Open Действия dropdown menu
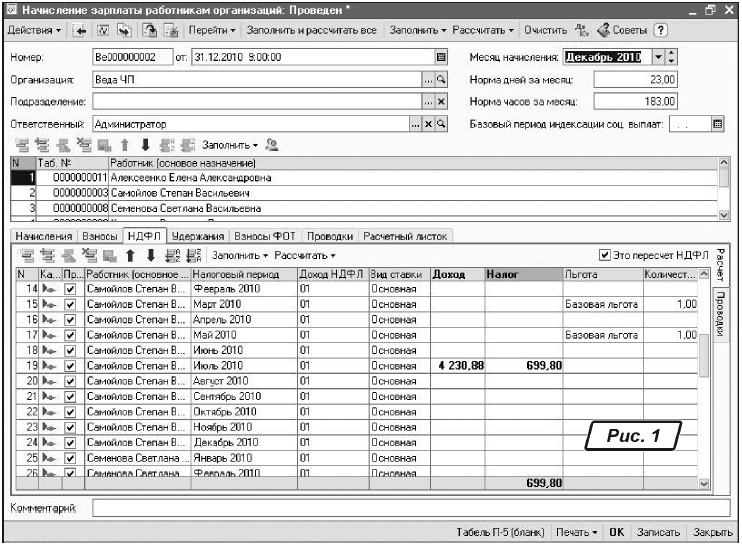The height and width of the screenshot is (546, 742). click(x=35, y=30)
